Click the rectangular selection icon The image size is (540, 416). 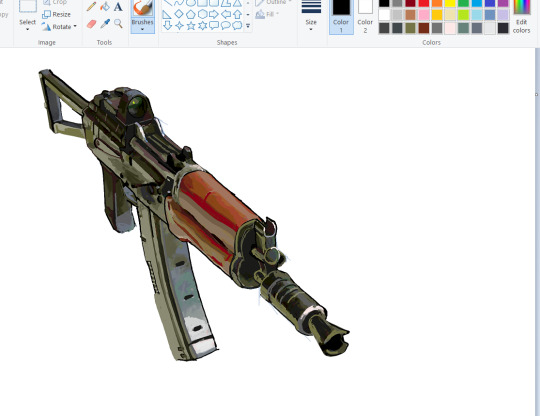point(28,6)
